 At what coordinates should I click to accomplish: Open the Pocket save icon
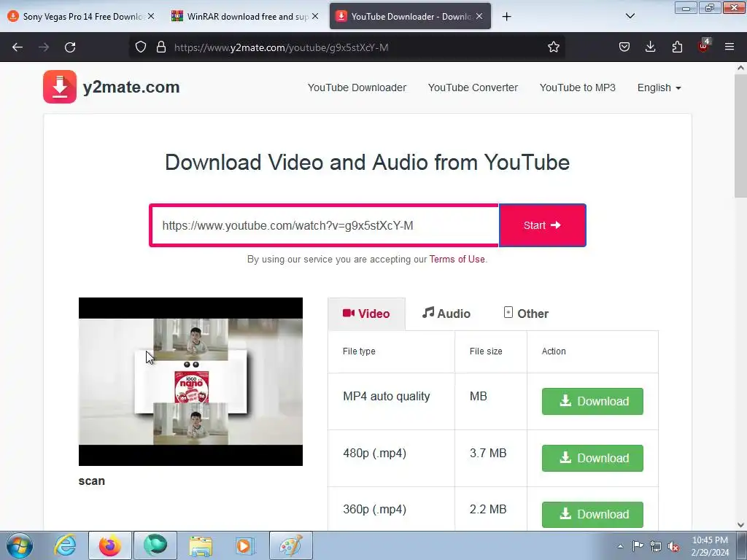point(624,47)
